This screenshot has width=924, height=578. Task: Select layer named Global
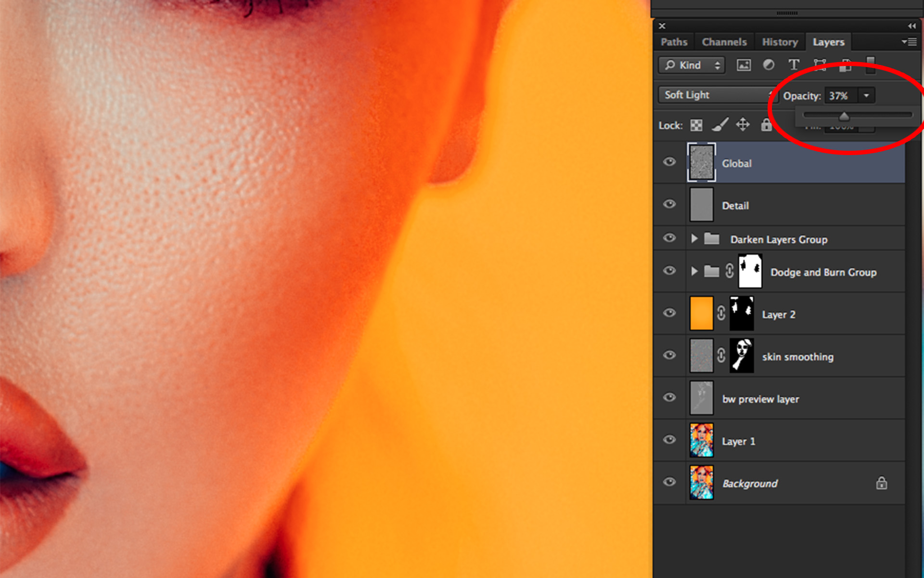pos(736,163)
